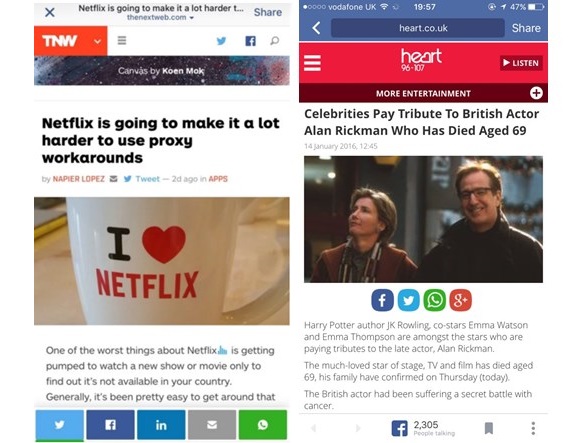Open author NAPIER LOPEZ link
This screenshot has height=443, width=584.
[x=79, y=179]
